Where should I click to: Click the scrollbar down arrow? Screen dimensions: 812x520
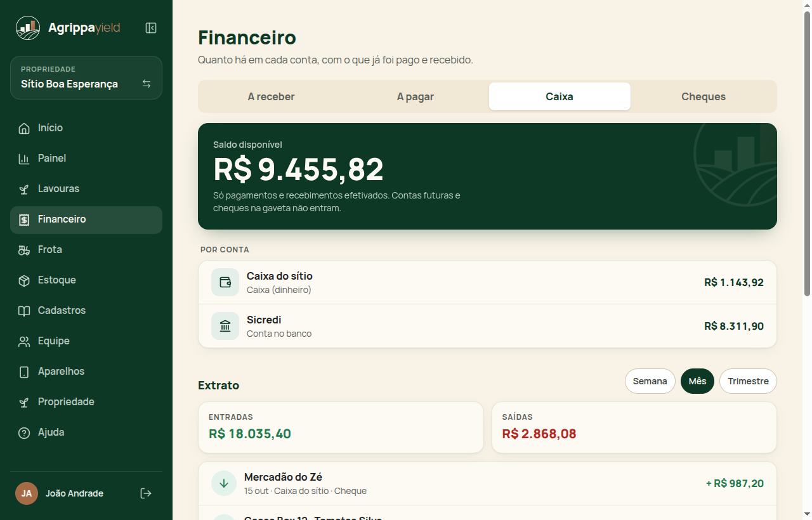point(807,514)
